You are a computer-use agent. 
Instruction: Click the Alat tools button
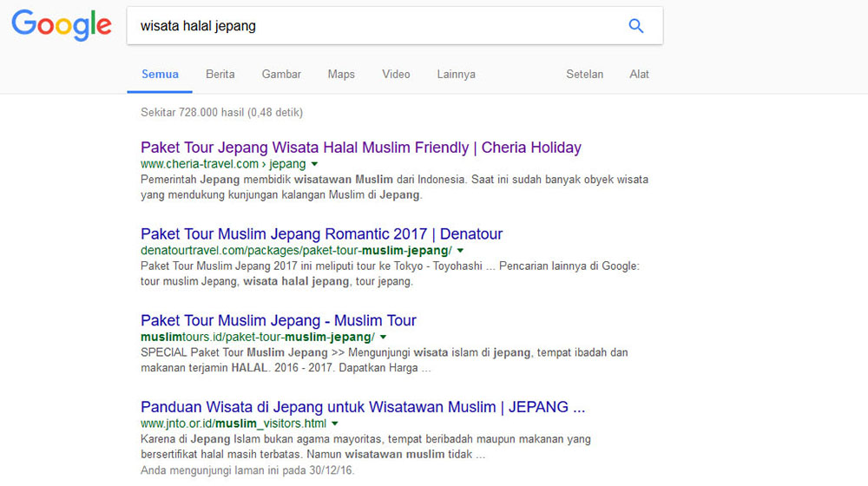pos(639,75)
